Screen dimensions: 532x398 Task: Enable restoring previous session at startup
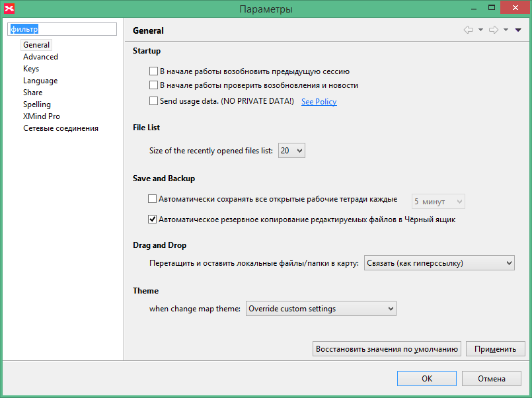[x=153, y=71]
